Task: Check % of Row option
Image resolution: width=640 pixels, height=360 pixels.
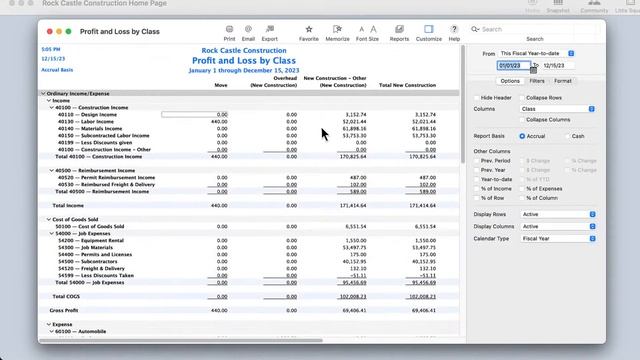Action: click(476, 198)
